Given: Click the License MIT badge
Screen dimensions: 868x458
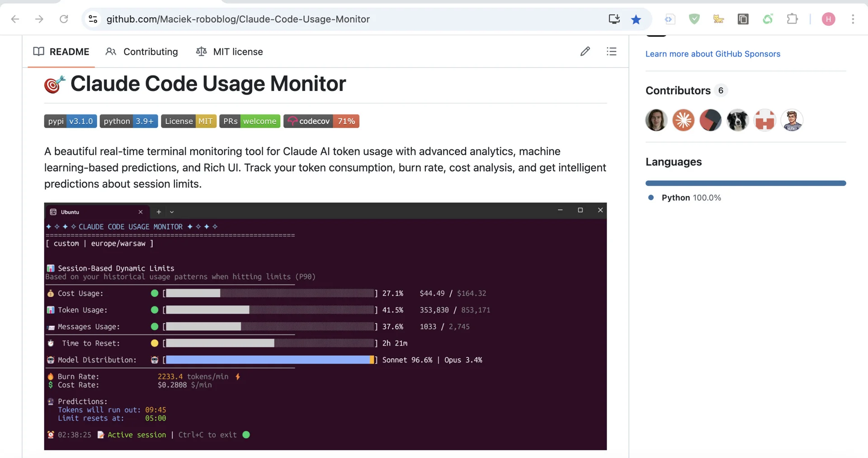Looking at the screenshot, I should (x=189, y=121).
